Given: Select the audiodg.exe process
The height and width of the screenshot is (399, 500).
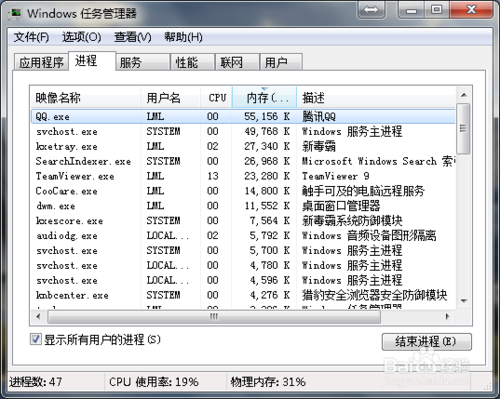Looking at the screenshot, I should pos(243,236).
